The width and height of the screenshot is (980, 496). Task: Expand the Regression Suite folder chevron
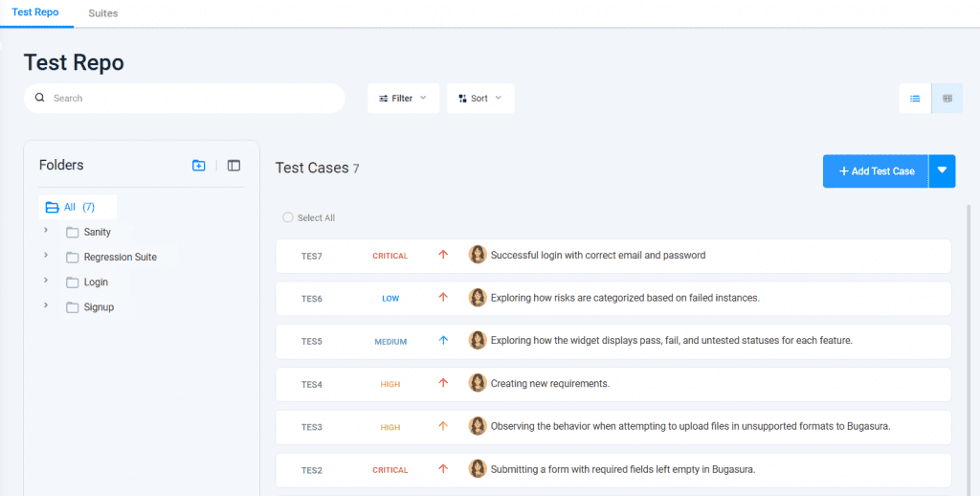point(46,256)
